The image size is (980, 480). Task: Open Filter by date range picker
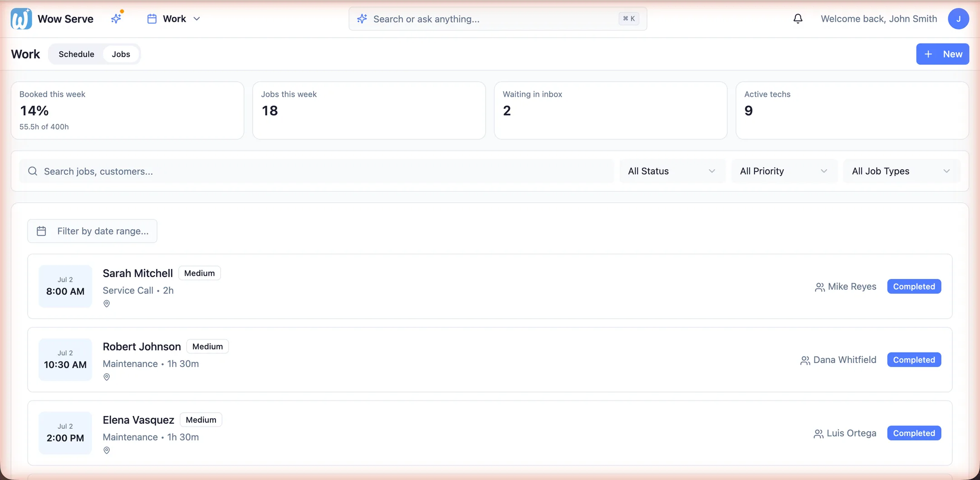92,231
